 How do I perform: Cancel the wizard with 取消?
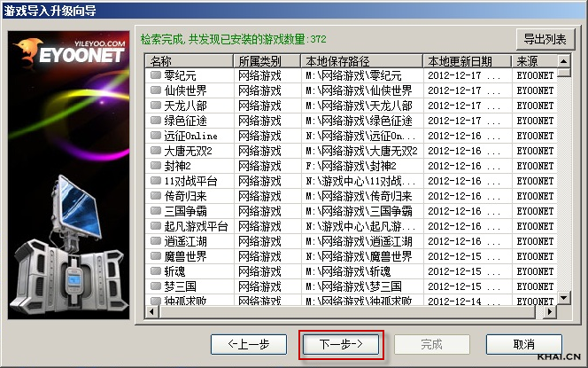tap(523, 343)
